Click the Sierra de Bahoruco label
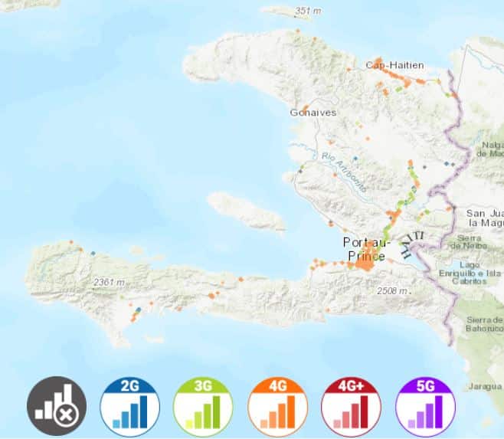Screen dimensions: 504x439 pos(484,323)
